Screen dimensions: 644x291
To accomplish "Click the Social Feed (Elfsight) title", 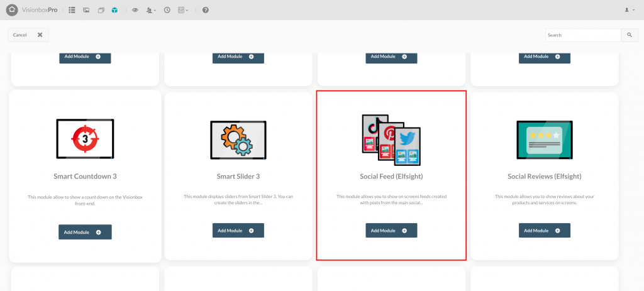I will coord(391,177).
